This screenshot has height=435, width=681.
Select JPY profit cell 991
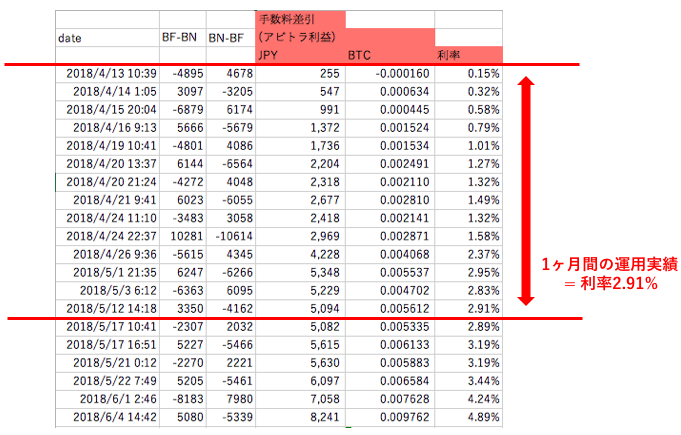tap(300, 110)
